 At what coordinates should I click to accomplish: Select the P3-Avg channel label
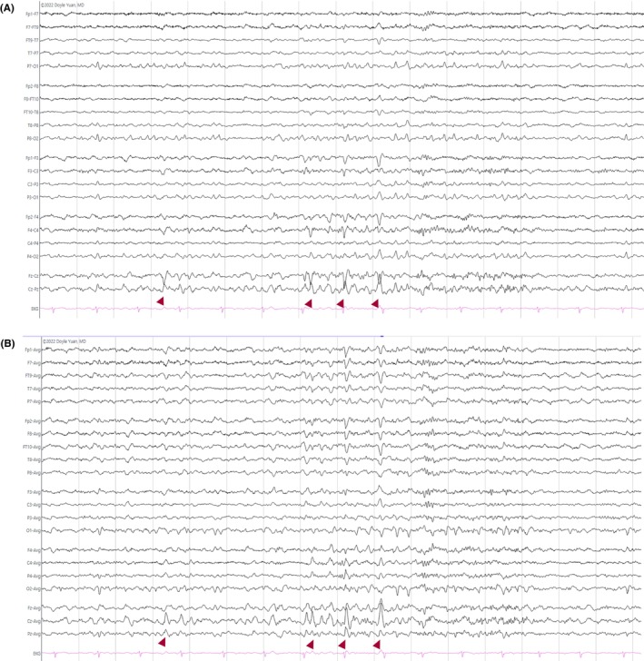(x=34, y=518)
